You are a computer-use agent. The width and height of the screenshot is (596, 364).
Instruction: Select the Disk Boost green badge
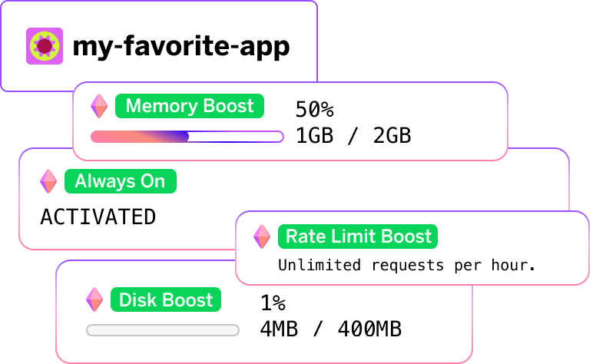click(x=166, y=299)
